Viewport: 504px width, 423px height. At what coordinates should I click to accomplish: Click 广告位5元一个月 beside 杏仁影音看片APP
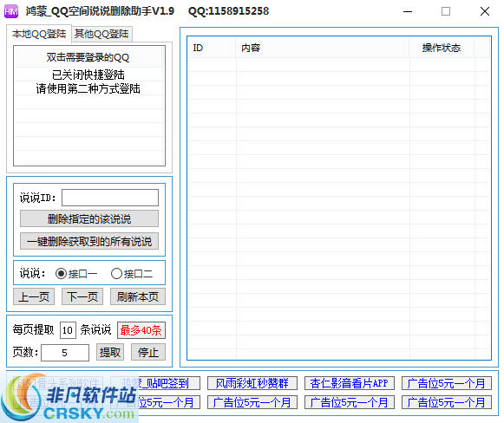pyautogui.click(x=446, y=383)
